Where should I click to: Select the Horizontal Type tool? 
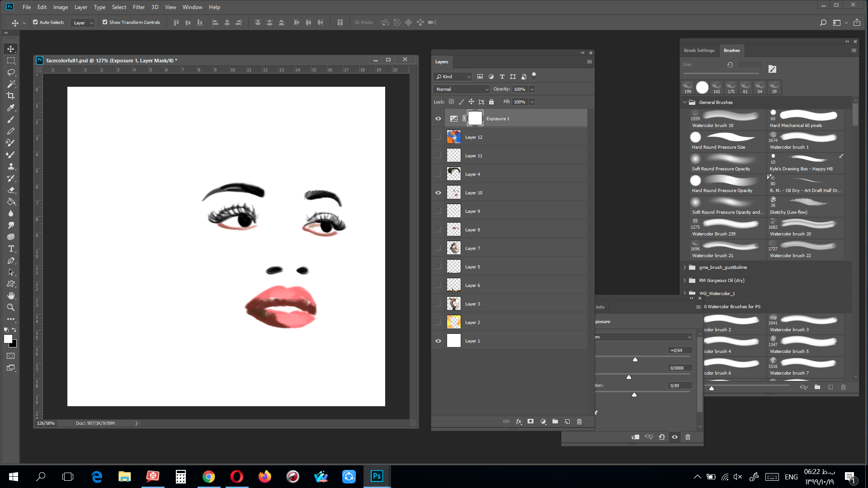[x=11, y=249]
